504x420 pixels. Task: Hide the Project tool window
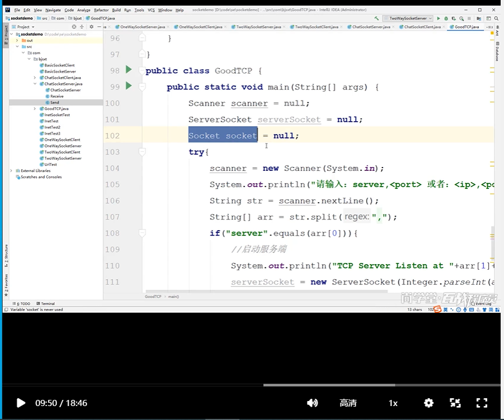(x=99, y=27)
